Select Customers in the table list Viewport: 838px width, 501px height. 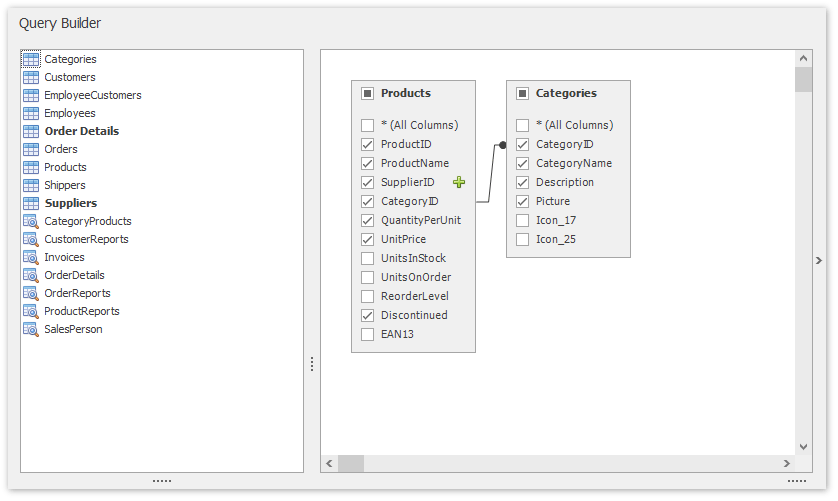click(70, 78)
